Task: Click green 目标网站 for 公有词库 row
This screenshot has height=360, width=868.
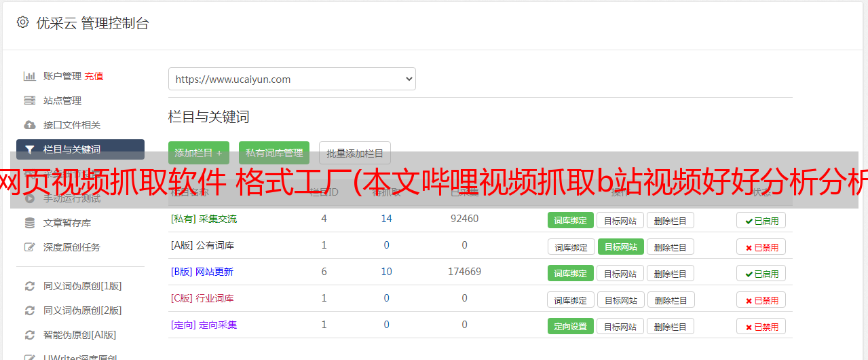Action: click(x=620, y=247)
